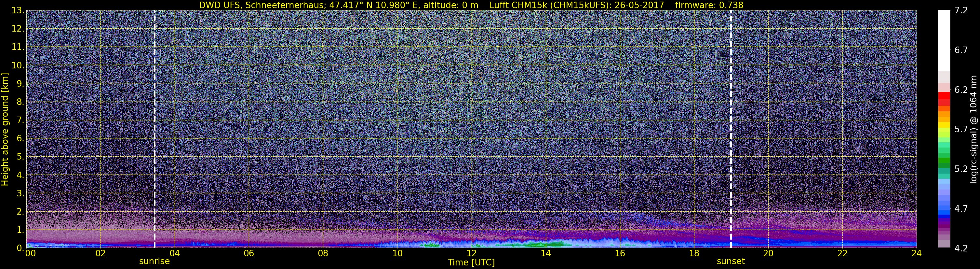Click the time axis tick label '18'
The image size is (980, 269).
point(694,253)
